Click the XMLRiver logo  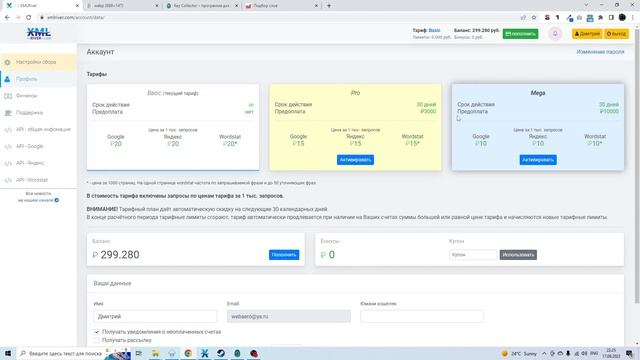(39, 33)
